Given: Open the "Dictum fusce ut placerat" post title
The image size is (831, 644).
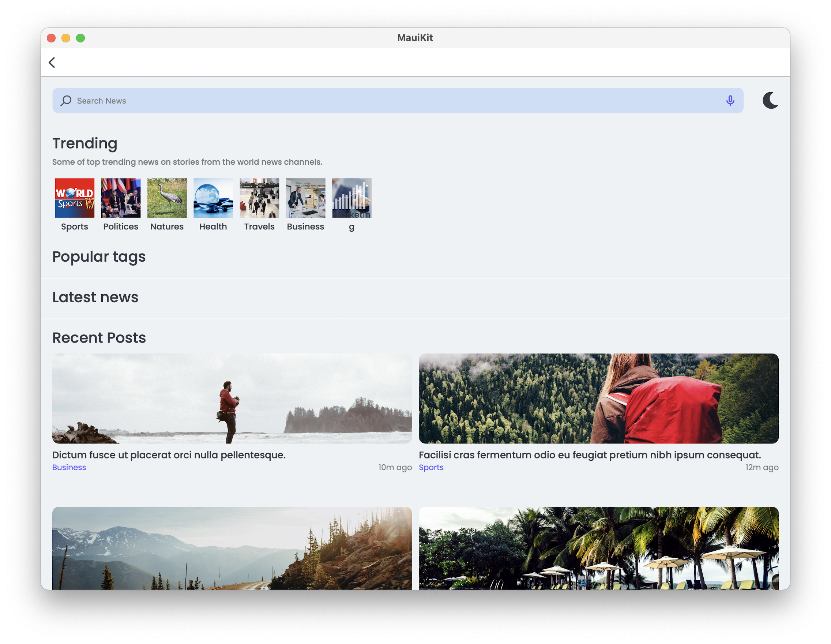Looking at the screenshot, I should tap(169, 455).
